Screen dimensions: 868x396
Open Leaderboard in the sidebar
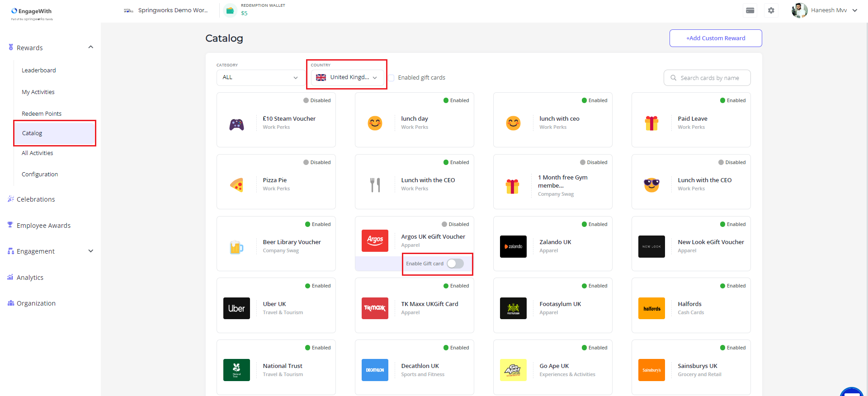[39, 70]
